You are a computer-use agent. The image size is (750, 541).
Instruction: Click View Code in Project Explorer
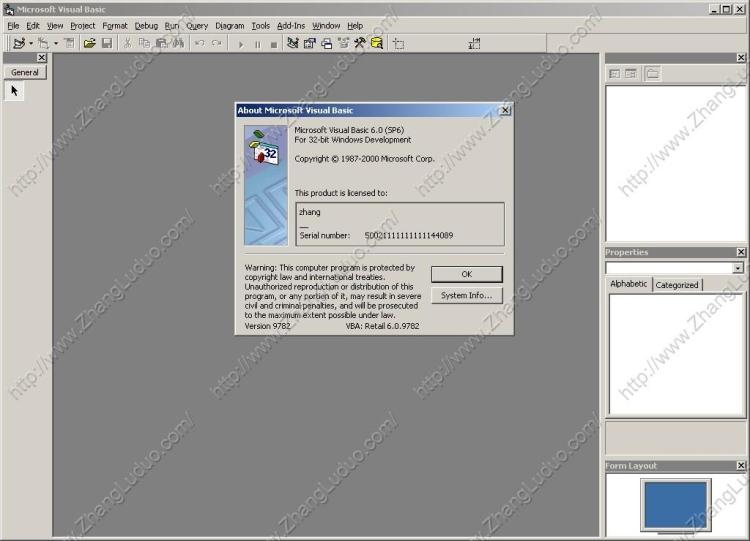coord(615,74)
